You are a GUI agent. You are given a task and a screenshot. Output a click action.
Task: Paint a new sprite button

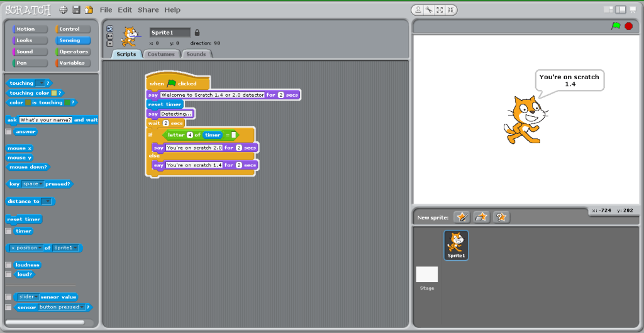462,217
